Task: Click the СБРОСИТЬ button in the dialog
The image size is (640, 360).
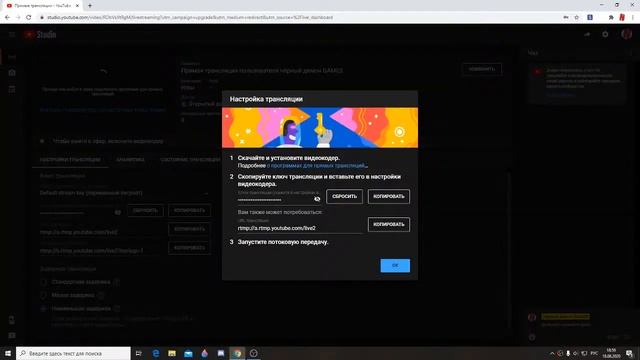Action: (344, 196)
